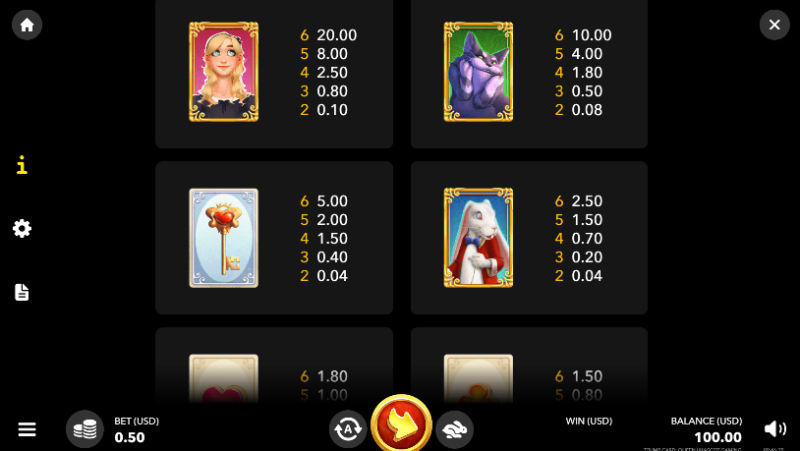The width and height of the screenshot is (800, 451).
Task: Enable autoplay with the circular arrows icon
Action: click(348, 429)
